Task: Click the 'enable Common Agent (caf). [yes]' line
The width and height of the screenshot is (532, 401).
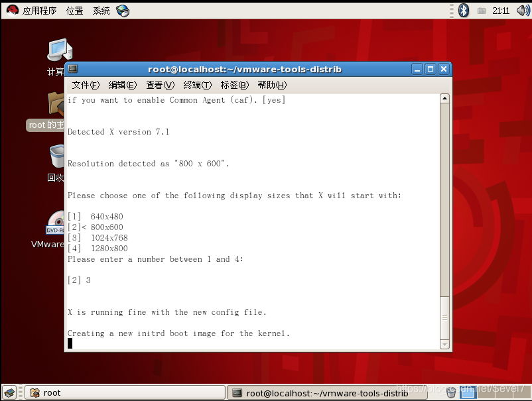Action: [176, 100]
